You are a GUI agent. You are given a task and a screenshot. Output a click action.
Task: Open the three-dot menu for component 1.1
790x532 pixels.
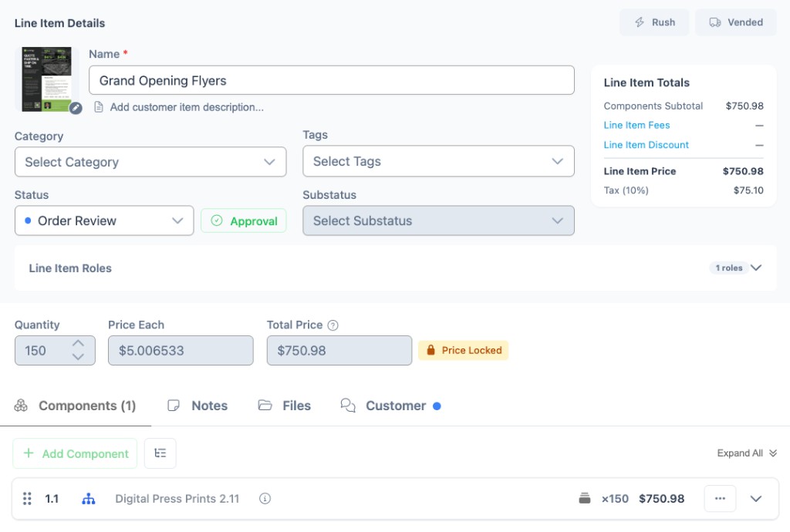pos(720,498)
